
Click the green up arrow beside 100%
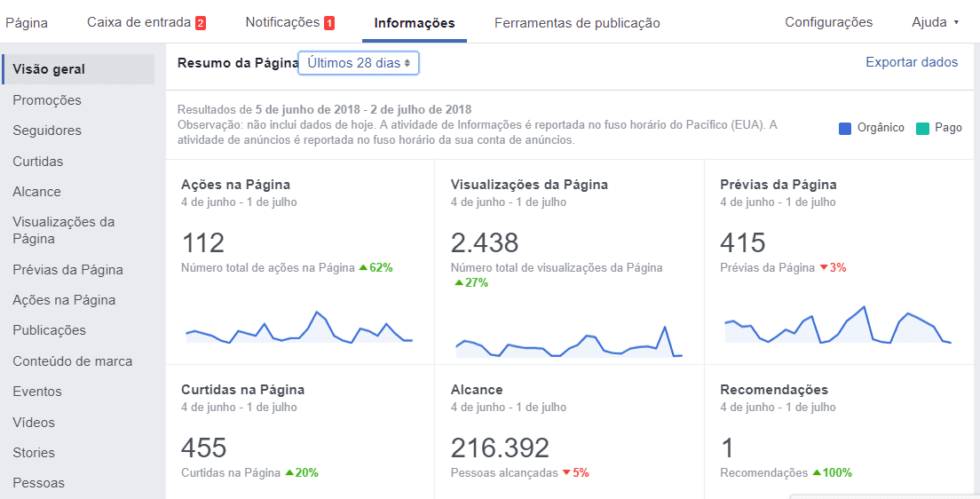pos(816,472)
